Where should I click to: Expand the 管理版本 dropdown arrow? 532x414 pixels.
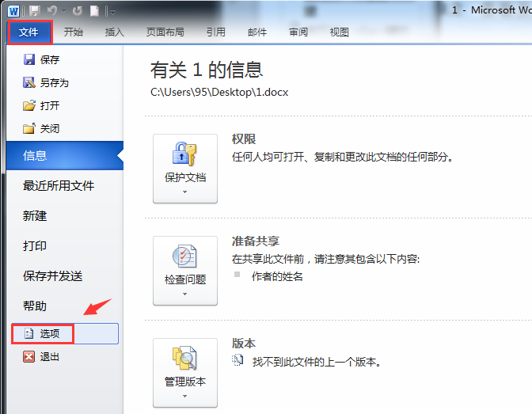[185, 396]
